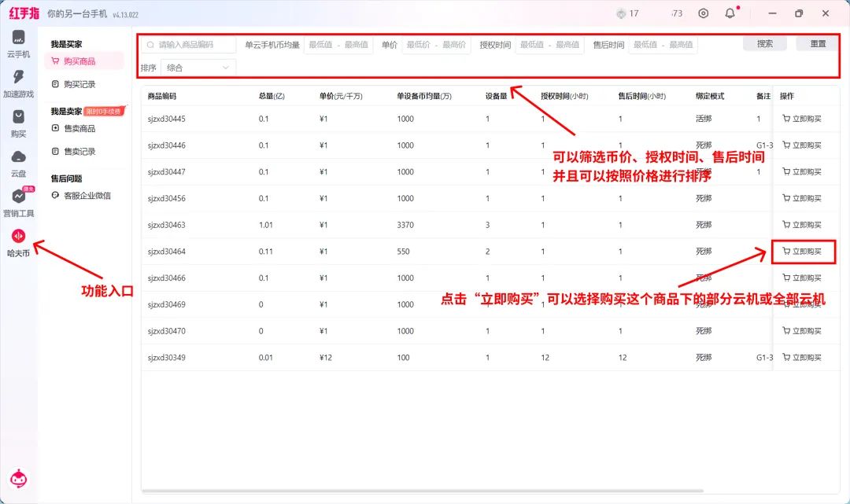Click the balance value 73 in title bar
Viewport: 850px width, 504px height.
point(677,13)
